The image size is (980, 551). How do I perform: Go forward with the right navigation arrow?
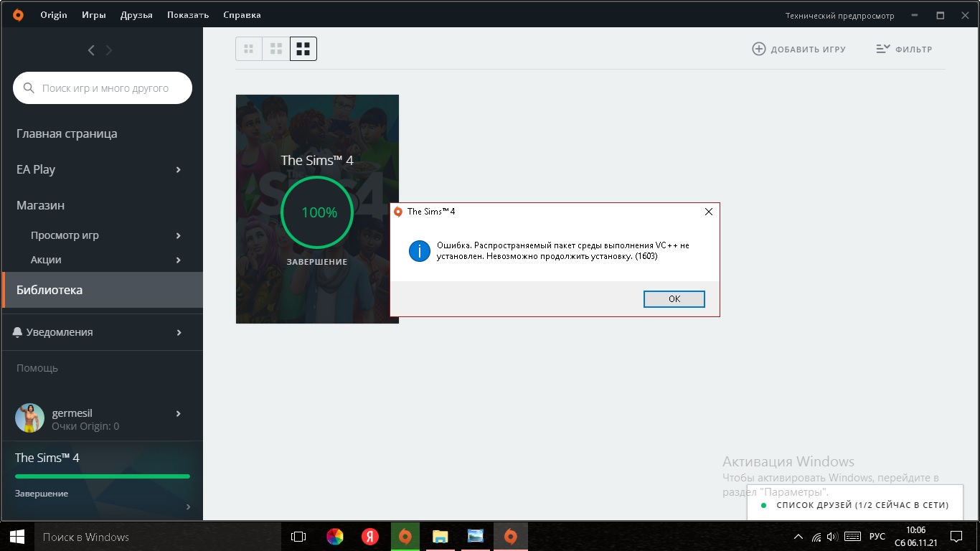click(109, 50)
